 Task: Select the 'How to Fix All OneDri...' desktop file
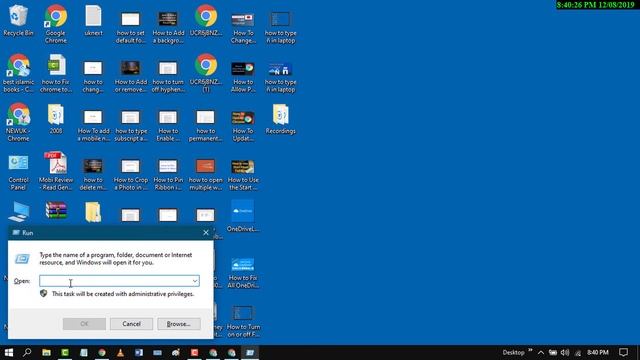point(243,273)
